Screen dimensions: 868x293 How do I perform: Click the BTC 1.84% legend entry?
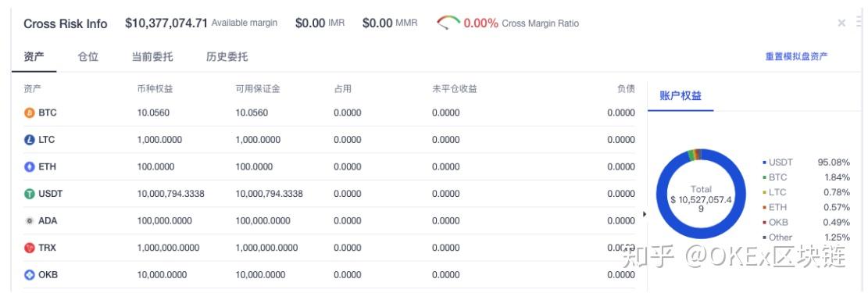[806, 178]
